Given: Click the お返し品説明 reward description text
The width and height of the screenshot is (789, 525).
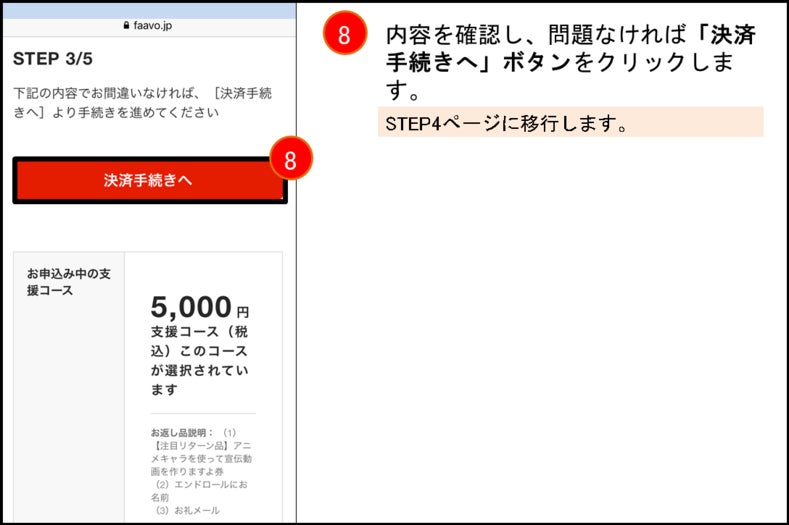Looking at the screenshot, I should coord(183,432).
